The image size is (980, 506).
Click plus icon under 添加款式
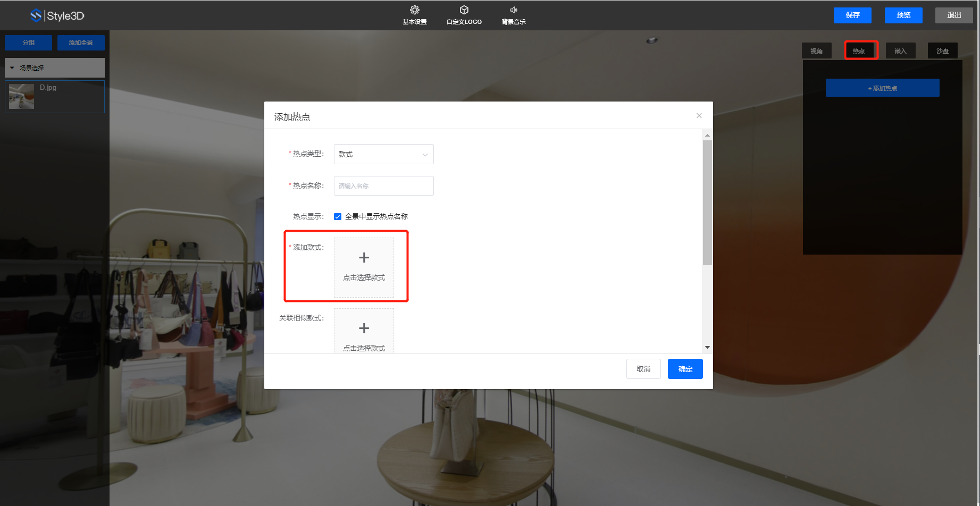[364, 258]
